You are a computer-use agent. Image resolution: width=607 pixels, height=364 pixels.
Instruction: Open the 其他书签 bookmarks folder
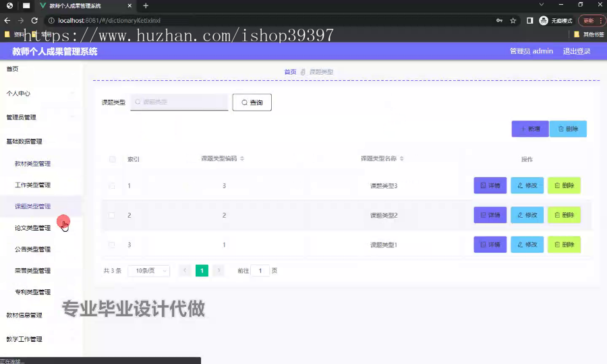coord(589,34)
